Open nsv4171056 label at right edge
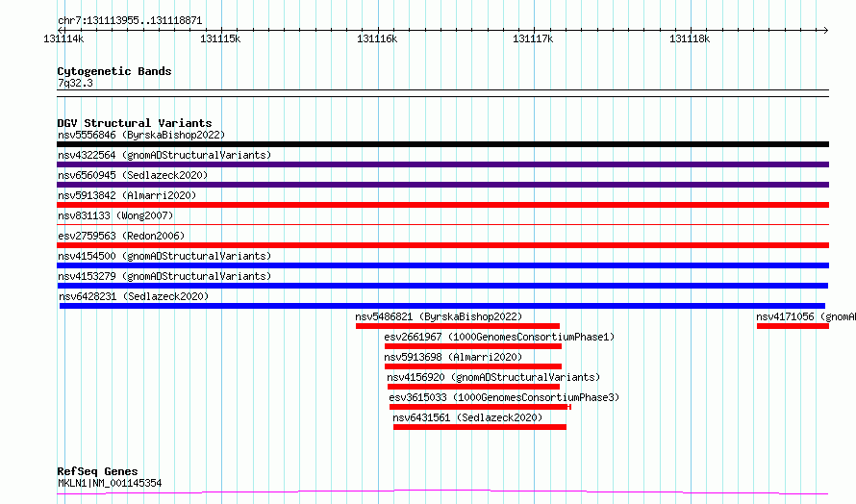 pos(806,316)
